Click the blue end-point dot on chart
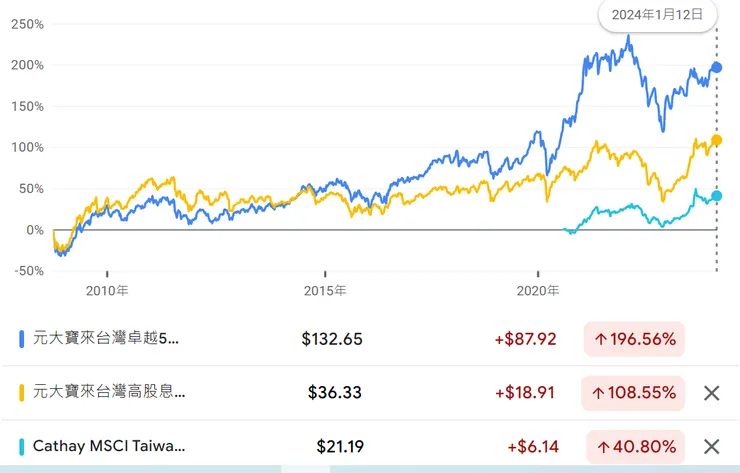The image size is (740, 473). [716, 67]
